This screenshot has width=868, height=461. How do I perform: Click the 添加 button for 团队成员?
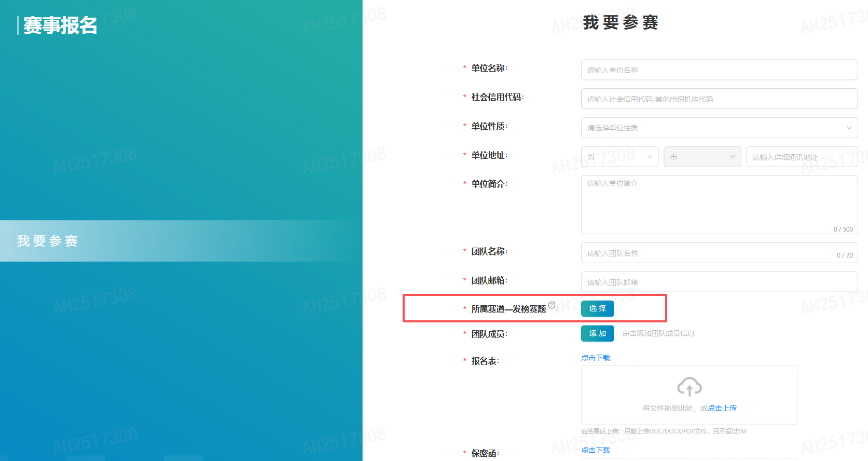(597, 333)
